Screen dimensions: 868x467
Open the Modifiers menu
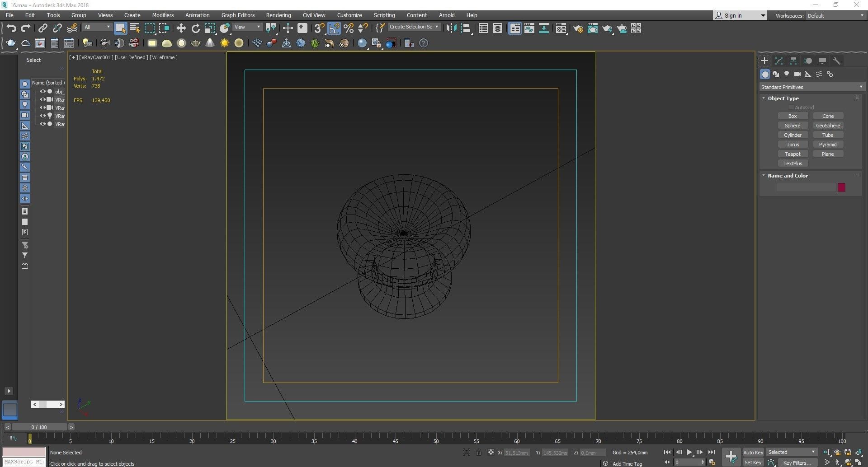(x=163, y=15)
